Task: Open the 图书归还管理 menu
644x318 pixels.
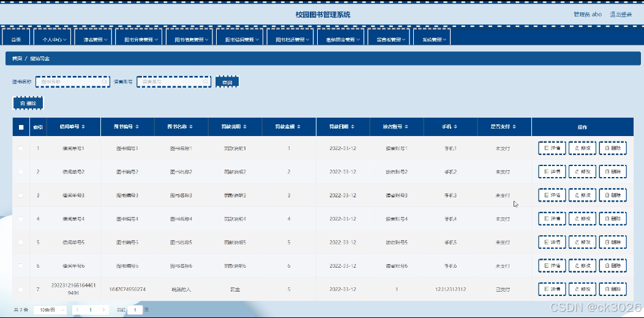Action: pos(290,38)
